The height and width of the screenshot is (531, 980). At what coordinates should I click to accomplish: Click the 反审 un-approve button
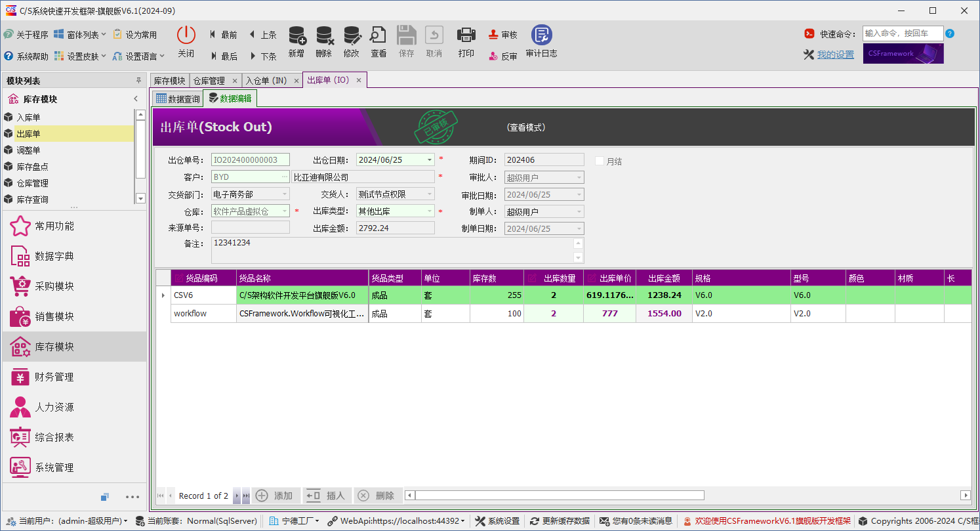coord(502,56)
